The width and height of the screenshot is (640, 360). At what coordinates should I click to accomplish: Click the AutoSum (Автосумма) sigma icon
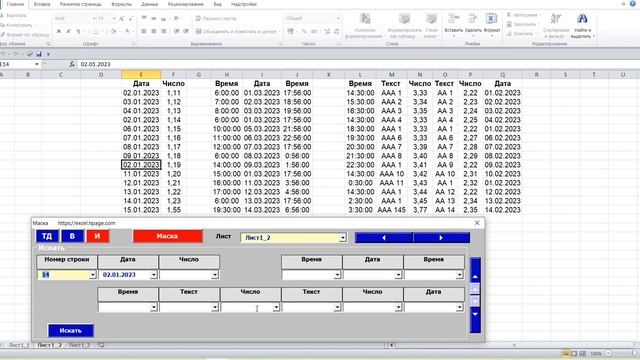509,15
